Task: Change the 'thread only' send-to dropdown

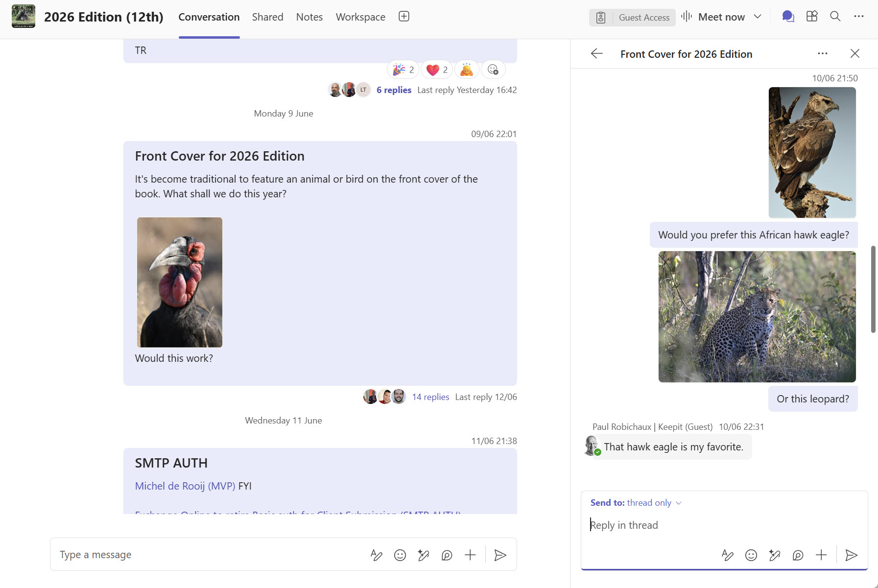Action: coord(653,502)
